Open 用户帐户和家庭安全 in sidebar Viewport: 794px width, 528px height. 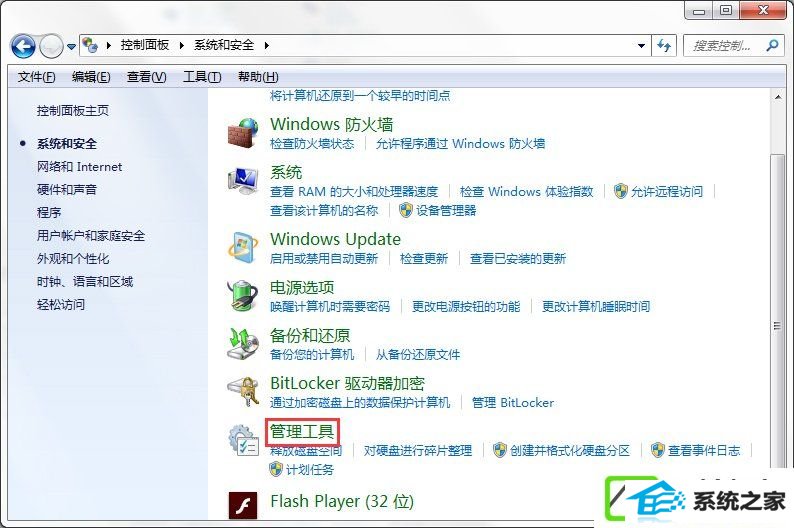pos(91,236)
